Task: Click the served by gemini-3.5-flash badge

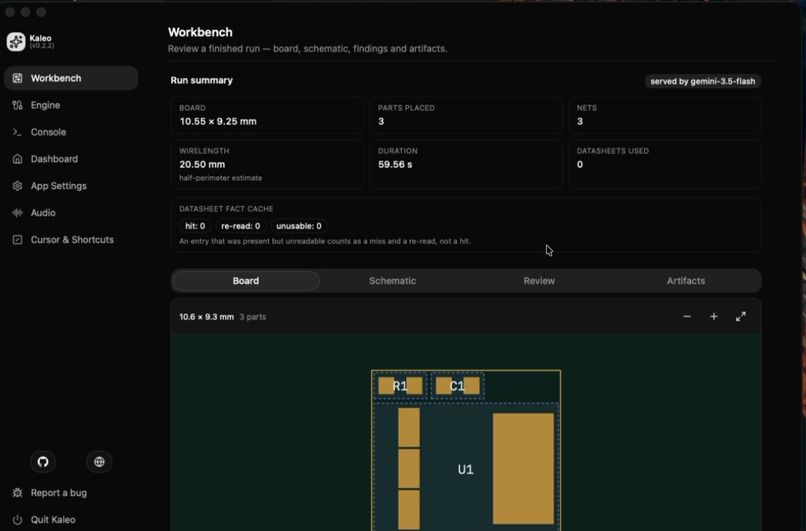Action: (703, 81)
